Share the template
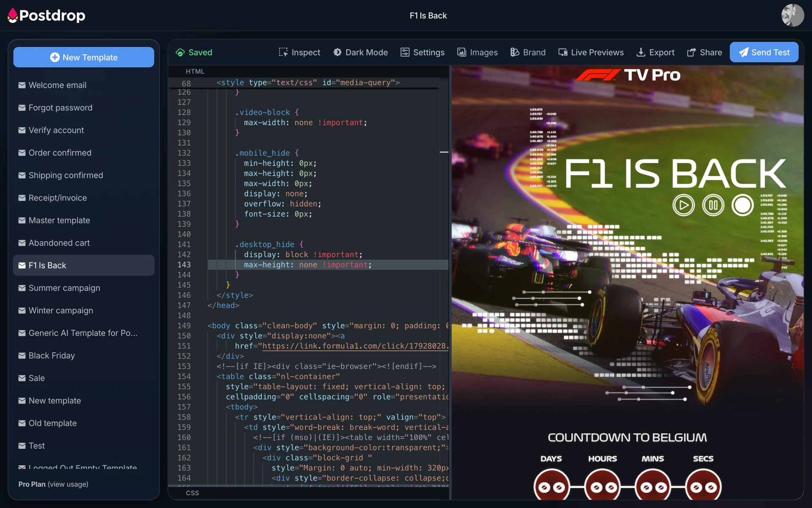 pyautogui.click(x=705, y=52)
